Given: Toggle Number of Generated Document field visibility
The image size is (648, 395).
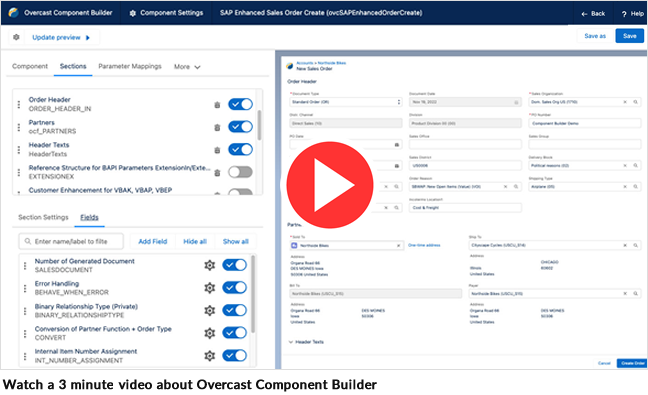Looking at the screenshot, I should tap(234, 265).
